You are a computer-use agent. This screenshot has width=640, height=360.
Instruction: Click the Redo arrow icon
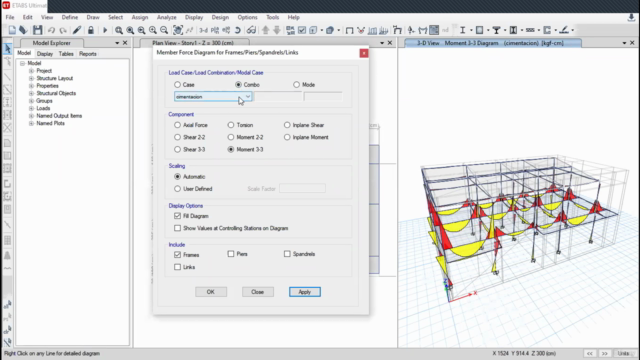[x=63, y=30]
